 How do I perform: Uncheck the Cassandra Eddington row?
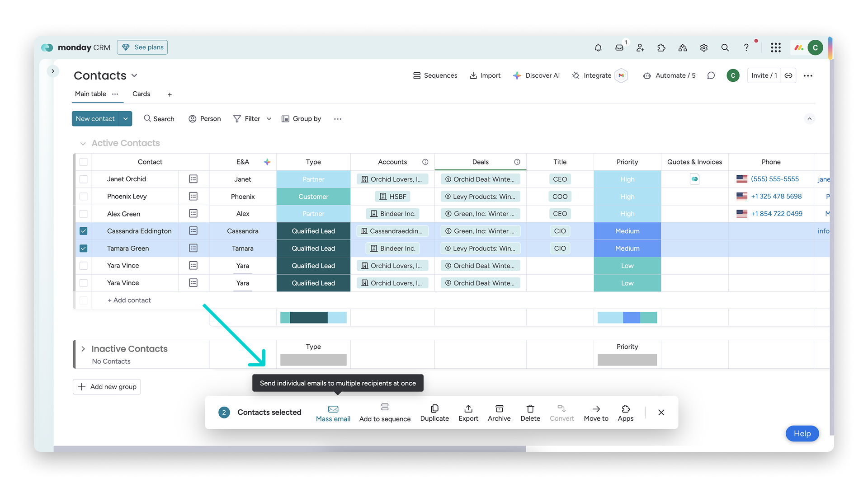tap(84, 231)
